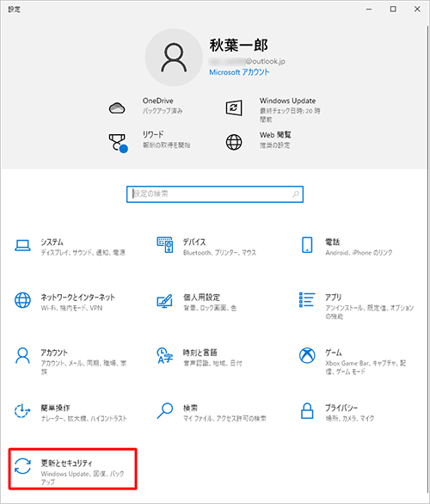
Task: Open the OneDrive cloud icon
Action: tap(117, 108)
